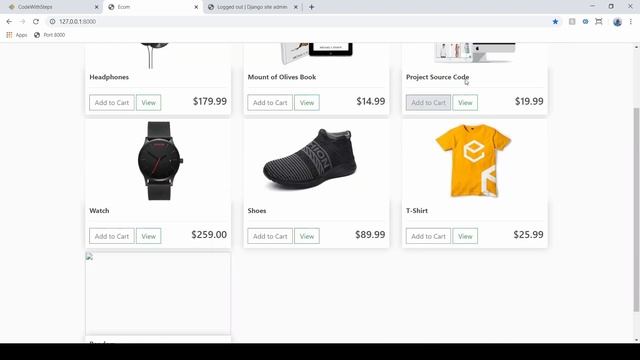The height and width of the screenshot is (360, 640).
Task: Open the Chrome three-dot menu
Action: pos(631,22)
